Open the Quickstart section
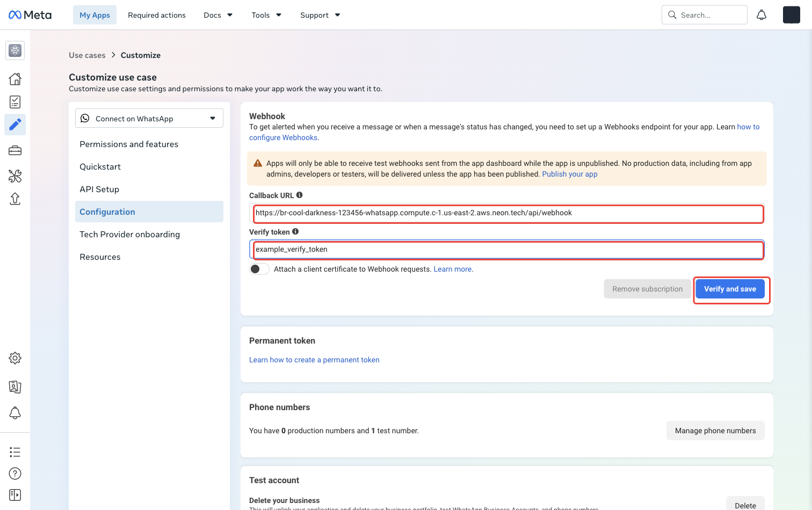 tap(149, 167)
